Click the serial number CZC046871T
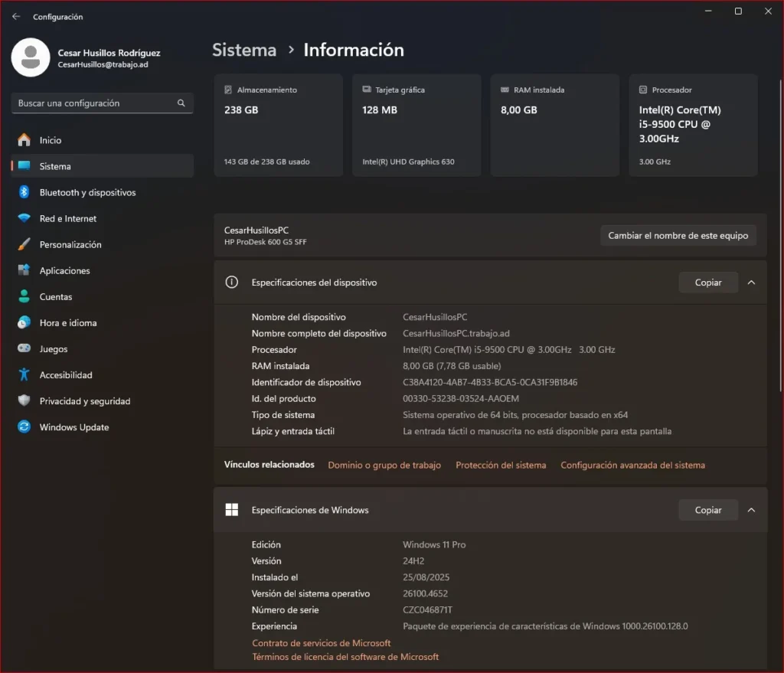The height and width of the screenshot is (673, 784). (427, 609)
